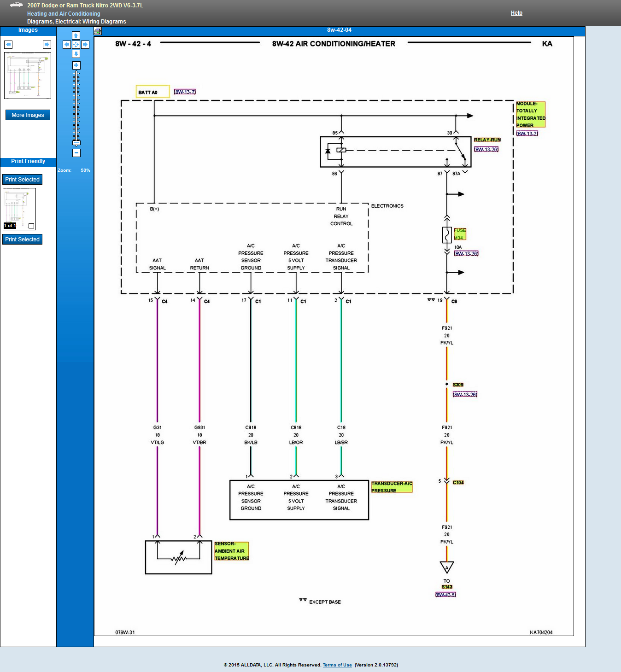Click Print Selected above the print thumbnail
This screenshot has height=672, width=621.
point(22,180)
